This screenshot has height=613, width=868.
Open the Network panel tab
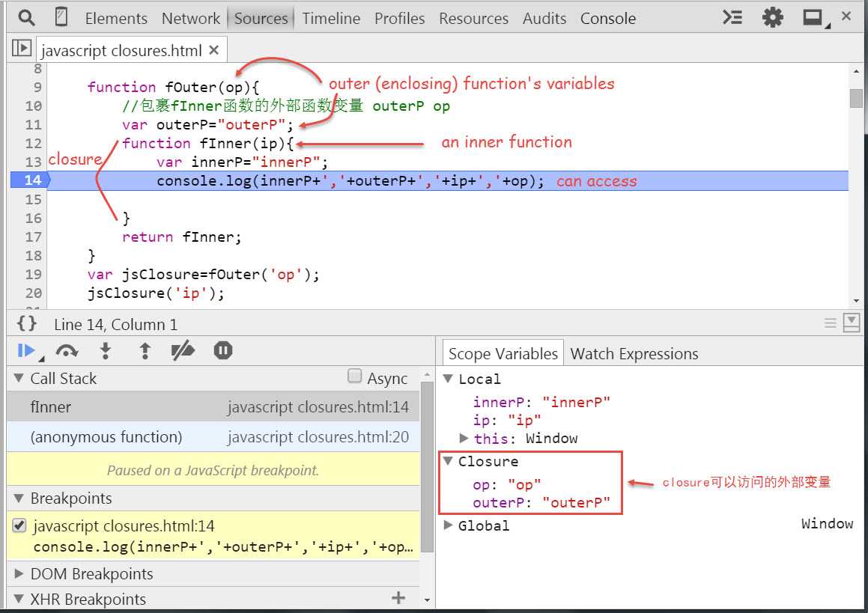click(190, 18)
